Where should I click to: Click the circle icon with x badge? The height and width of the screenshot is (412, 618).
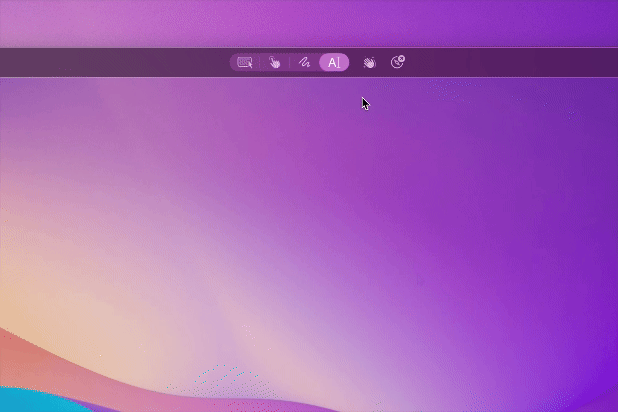pos(398,62)
